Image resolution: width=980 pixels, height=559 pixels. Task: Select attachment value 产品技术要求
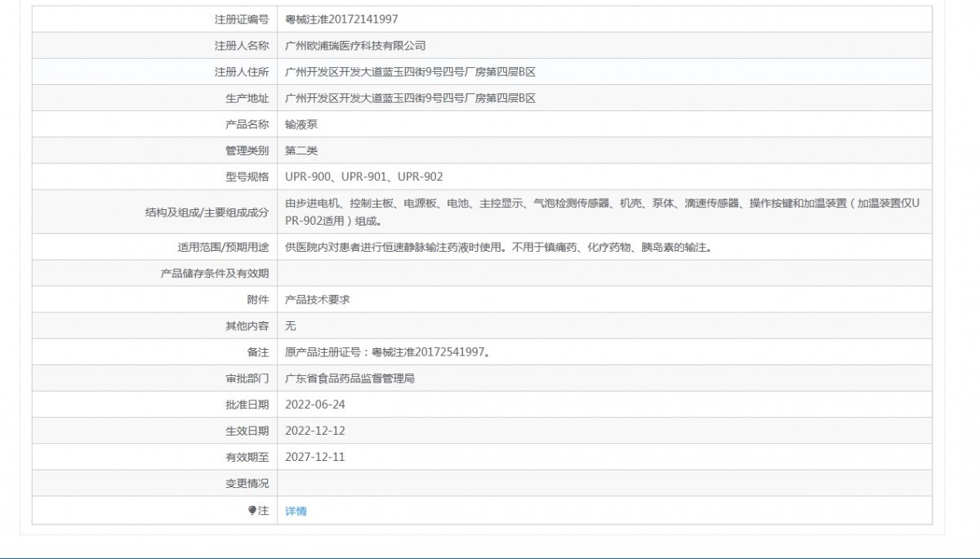pyautogui.click(x=318, y=299)
